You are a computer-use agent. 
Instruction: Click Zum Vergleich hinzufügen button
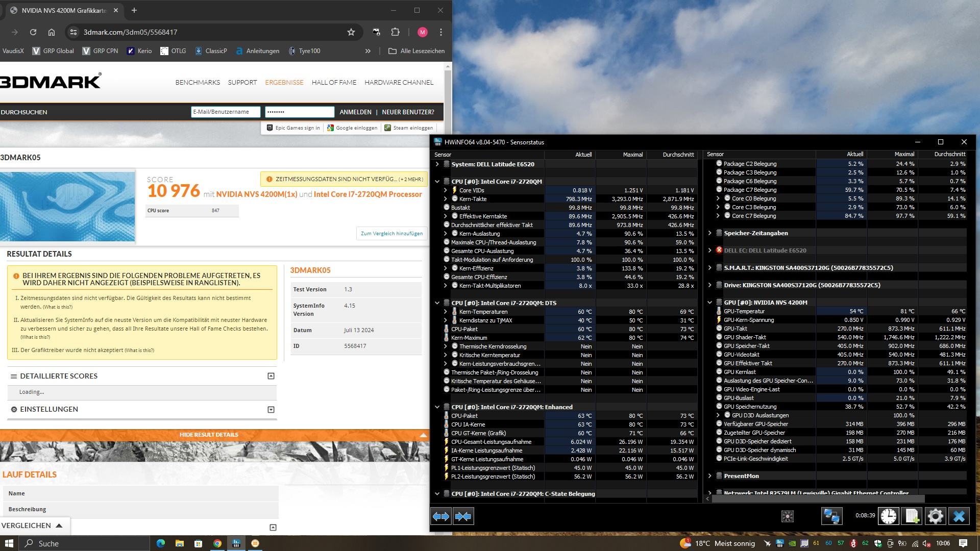pos(391,234)
